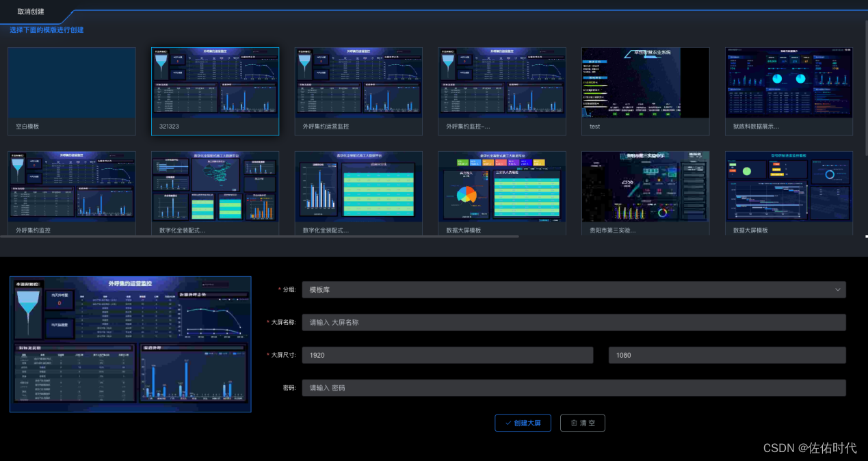Click the large selected-template preview image

[x=131, y=344]
